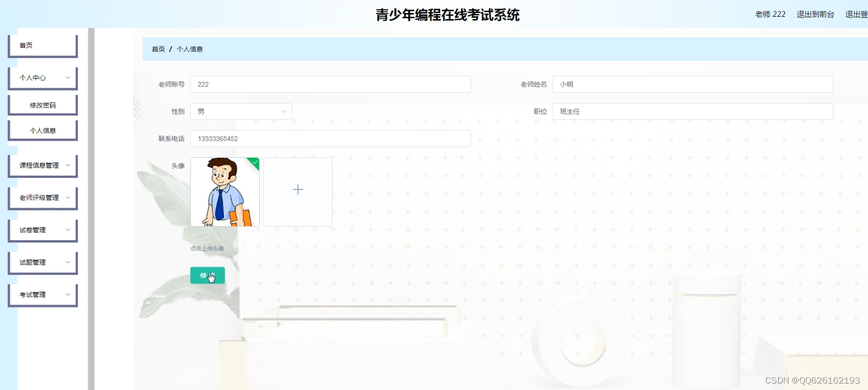Click the plus icon to upload avatar

pos(298,189)
